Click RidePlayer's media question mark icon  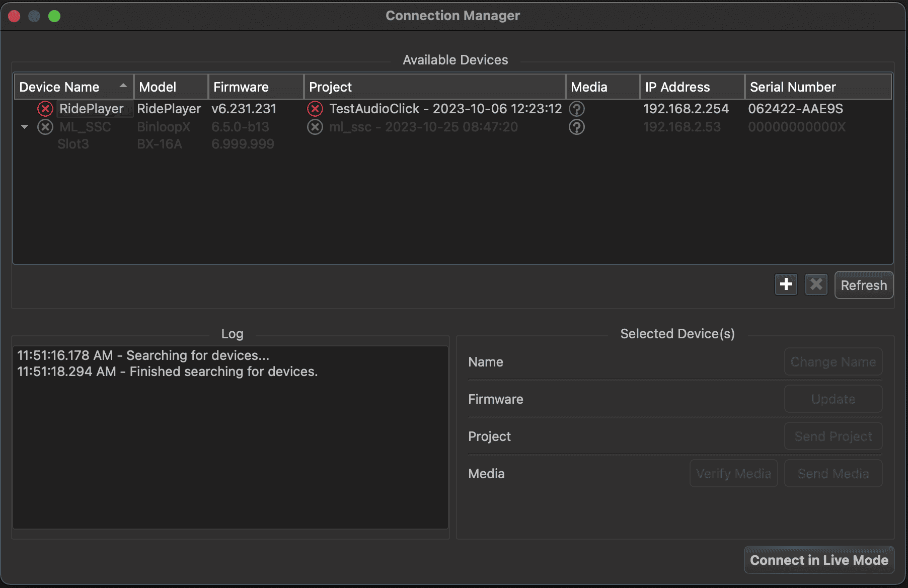click(577, 109)
